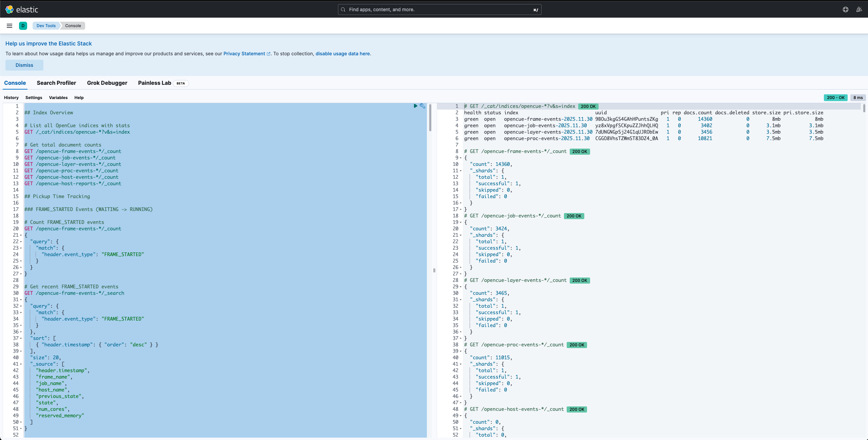Click the magnifier icon in the search bar
Image resolution: width=868 pixels, height=440 pixels.
(x=343, y=9)
